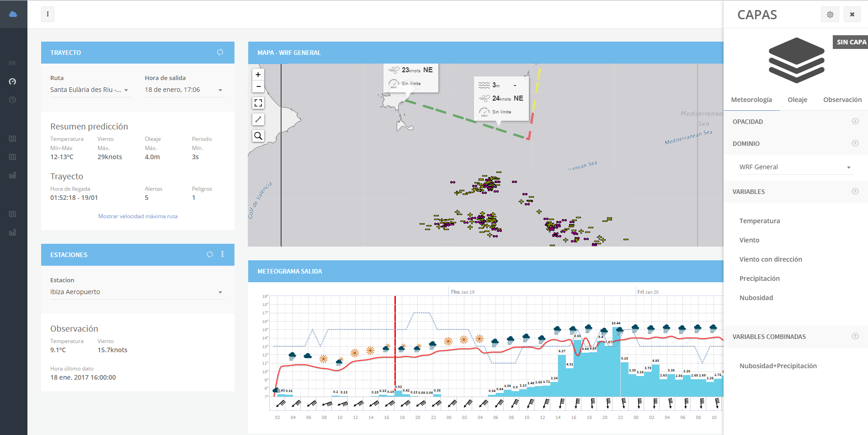Open the map search tool
Image resolution: width=868 pixels, height=435 pixels.
[258, 136]
